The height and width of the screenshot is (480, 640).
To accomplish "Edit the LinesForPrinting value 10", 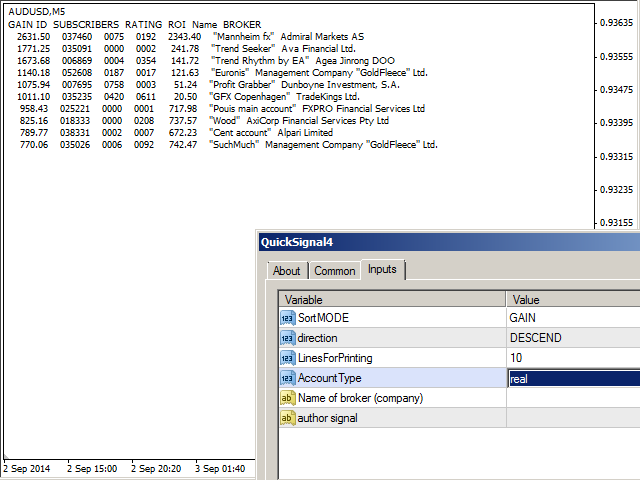I will click(573, 358).
